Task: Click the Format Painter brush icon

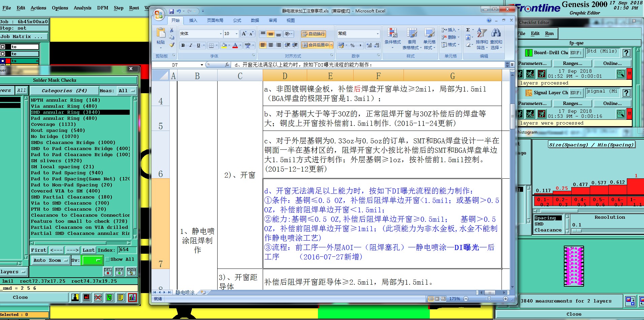Action: (x=172, y=45)
